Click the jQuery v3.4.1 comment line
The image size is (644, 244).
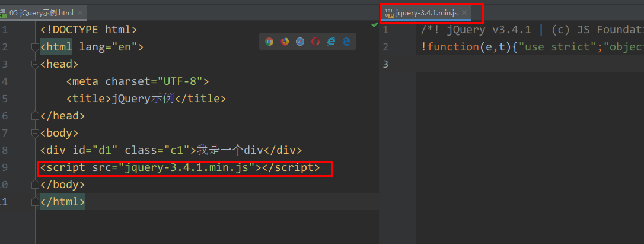(x=533, y=30)
